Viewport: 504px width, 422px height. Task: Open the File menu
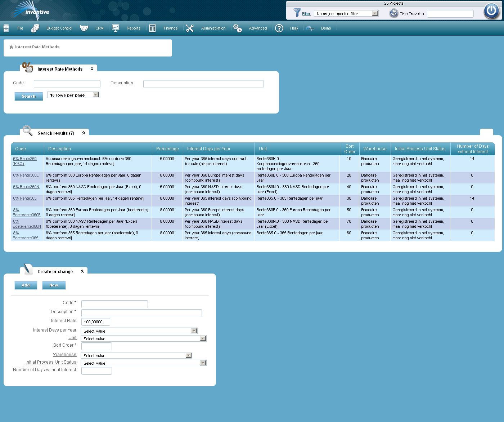20,28
